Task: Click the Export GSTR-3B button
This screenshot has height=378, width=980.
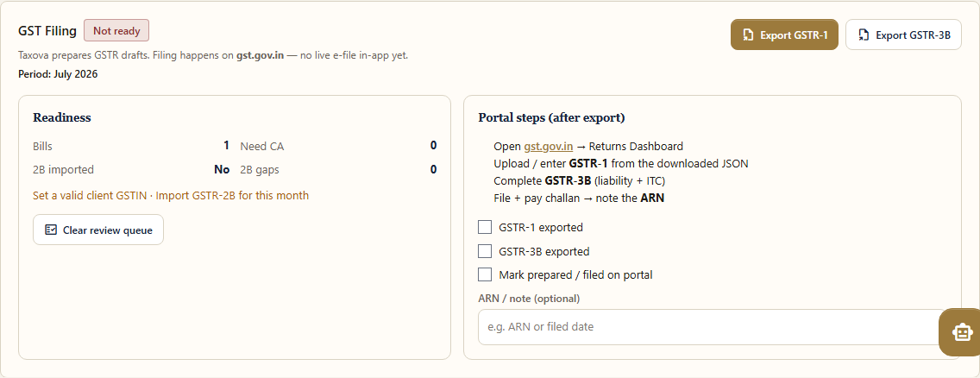Action: [x=903, y=35]
